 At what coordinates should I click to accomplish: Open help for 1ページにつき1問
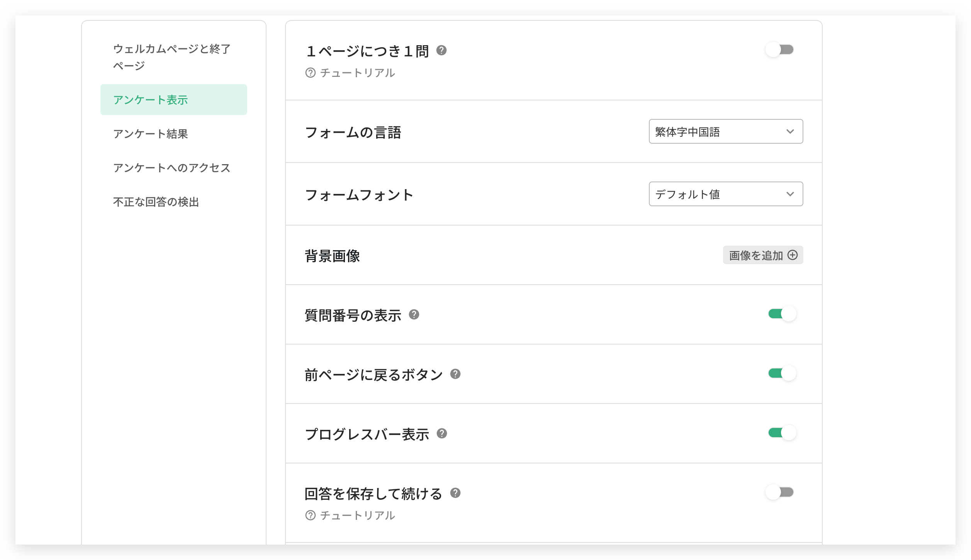(441, 50)
